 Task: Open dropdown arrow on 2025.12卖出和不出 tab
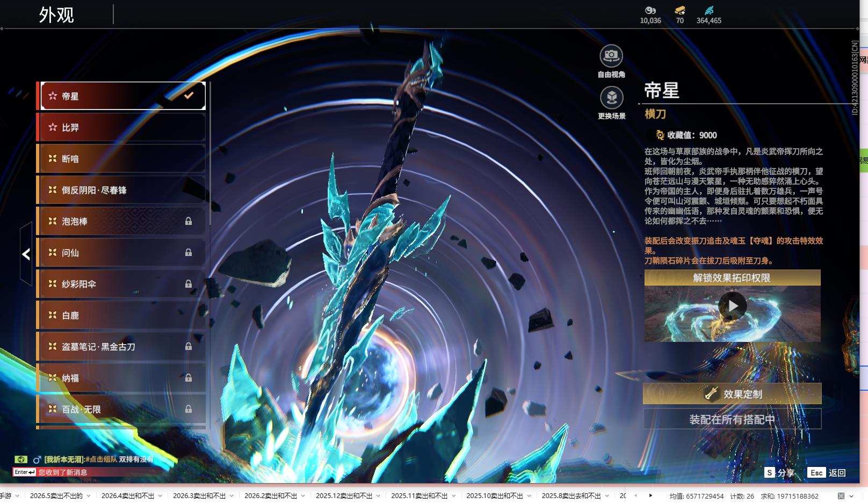378,496
